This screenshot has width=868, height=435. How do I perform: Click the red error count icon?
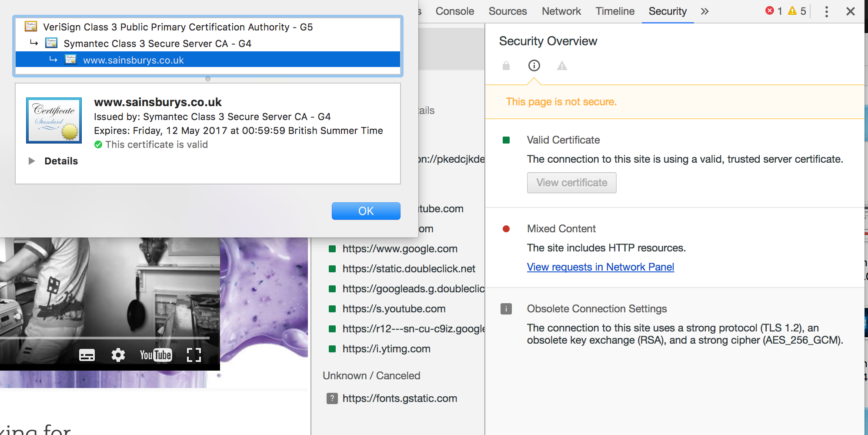click(770, 10)
